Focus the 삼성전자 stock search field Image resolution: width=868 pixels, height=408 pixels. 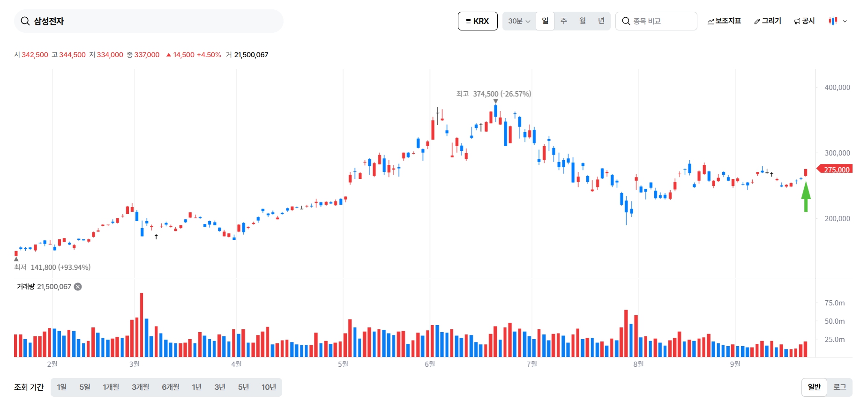[149, 21]
